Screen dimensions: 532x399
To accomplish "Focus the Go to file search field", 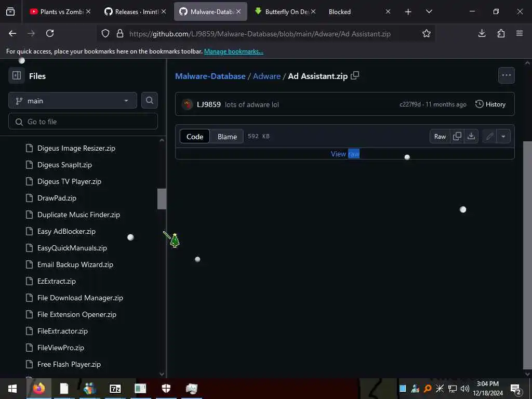I will 83,122.
